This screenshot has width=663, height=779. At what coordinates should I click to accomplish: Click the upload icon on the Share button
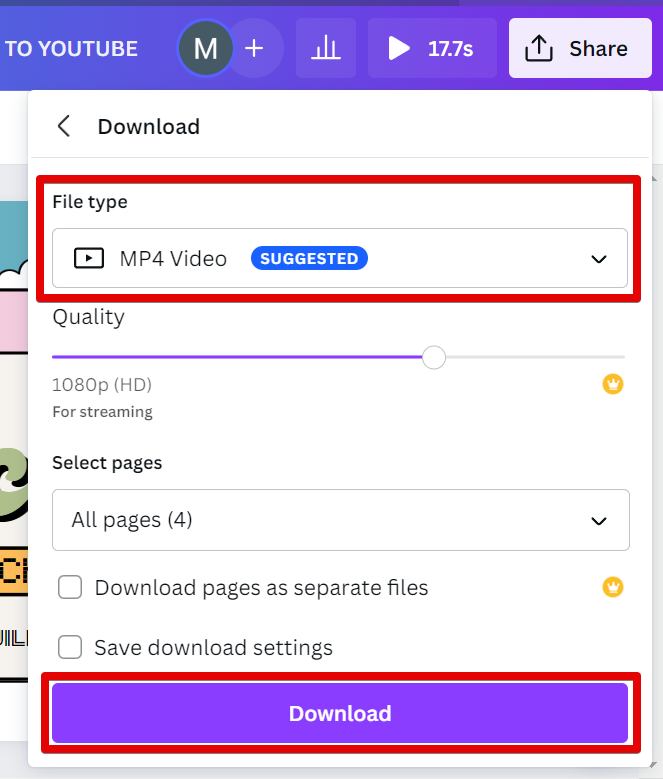(x=538, y=48)
